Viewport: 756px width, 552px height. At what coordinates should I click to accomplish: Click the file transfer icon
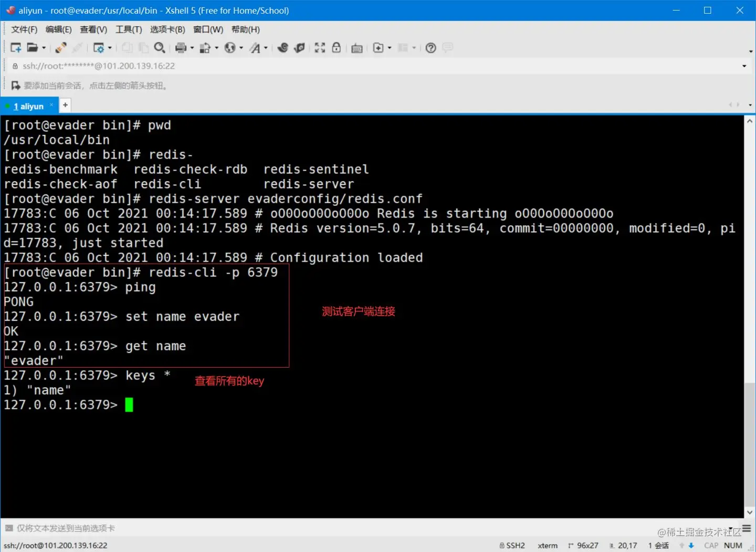click(x=205, y=48)
